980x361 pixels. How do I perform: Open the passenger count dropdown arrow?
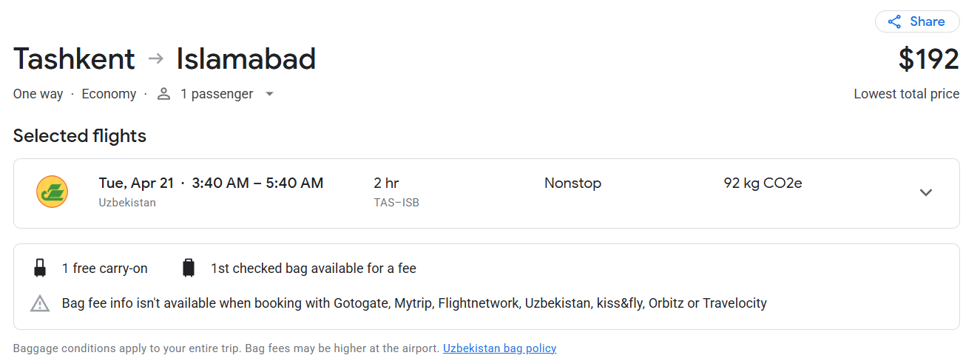point(269,94)
